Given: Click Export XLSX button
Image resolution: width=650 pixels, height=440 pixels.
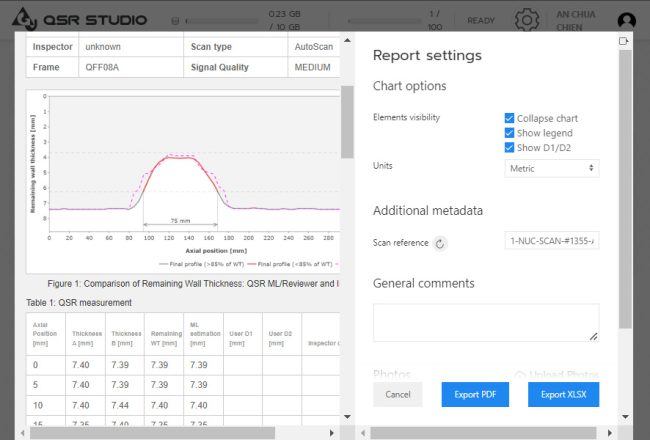Looking at the screenshot, I should tap(563, 394).
